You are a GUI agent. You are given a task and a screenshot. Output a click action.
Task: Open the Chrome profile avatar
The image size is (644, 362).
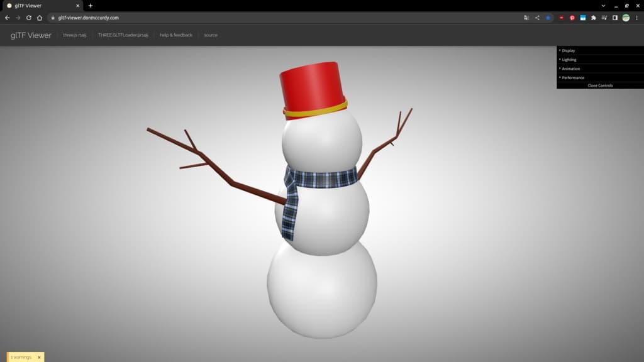click(626, 18)
